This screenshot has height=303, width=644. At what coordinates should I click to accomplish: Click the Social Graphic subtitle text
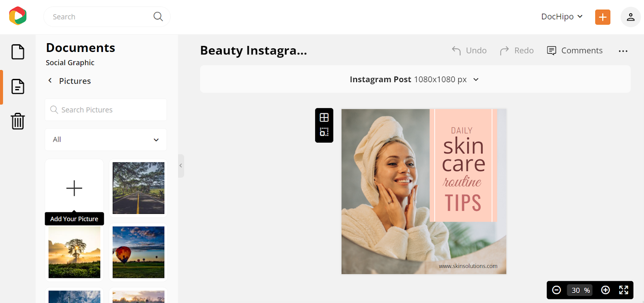pos(70,62)
